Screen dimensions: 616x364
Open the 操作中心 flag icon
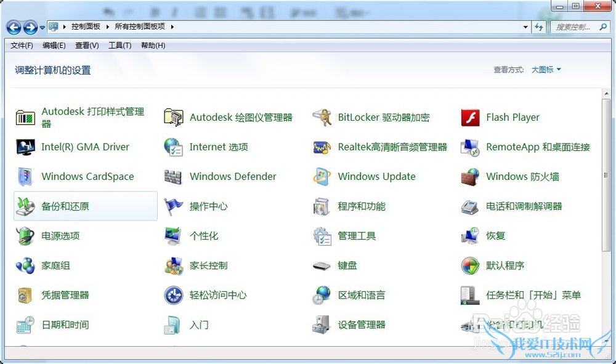[174, 206]
